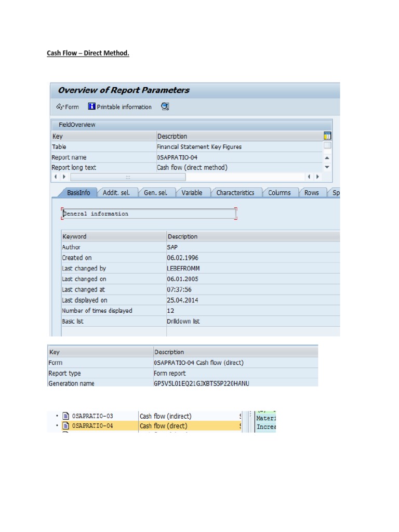The height and width of the screenshot is (532, 399).
Task: Select the 0SAPRATIO-03 document icon
Action: tap(66, 416)
